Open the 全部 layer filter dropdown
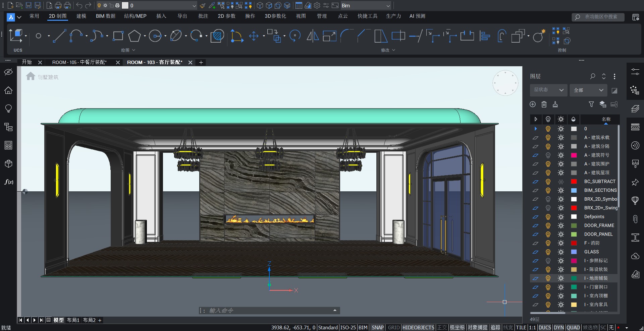Viewport: 644px width, 331px height. [589, 90]
